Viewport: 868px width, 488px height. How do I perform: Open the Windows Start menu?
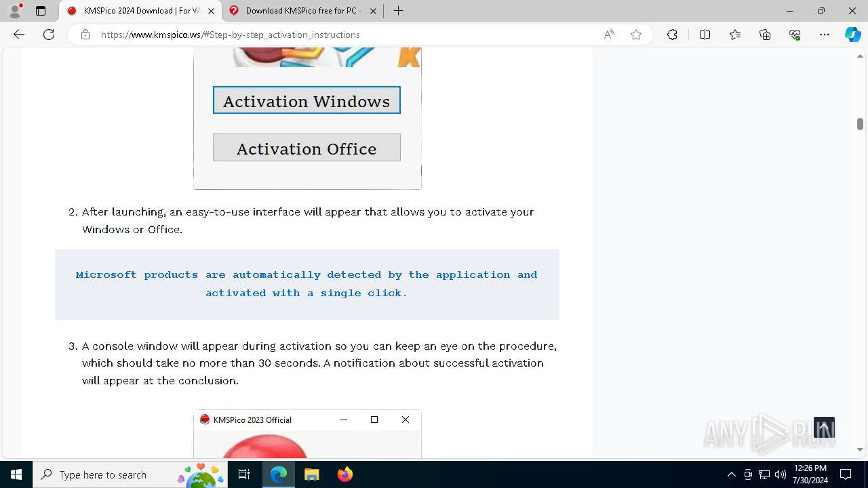(x=16, y=474)
